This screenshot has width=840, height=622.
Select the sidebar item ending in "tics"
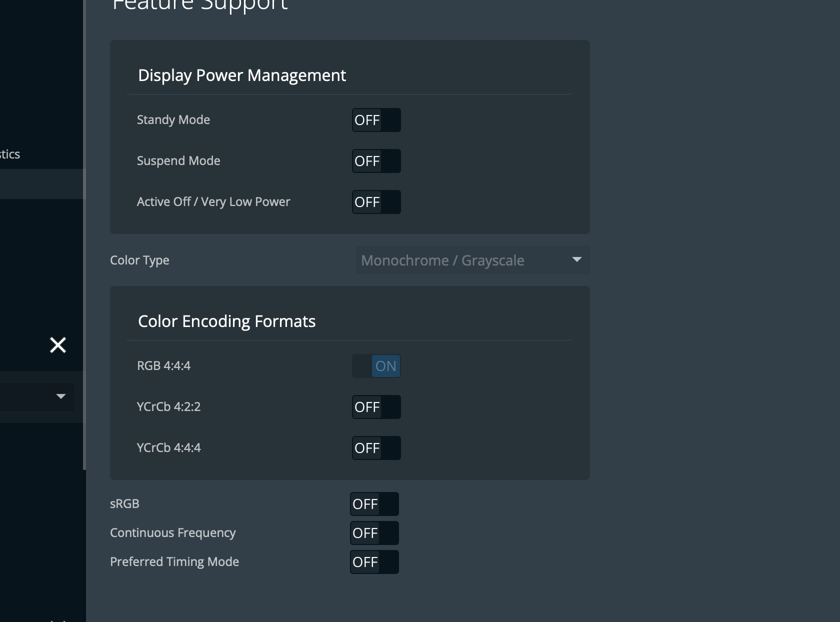[10, 154]
